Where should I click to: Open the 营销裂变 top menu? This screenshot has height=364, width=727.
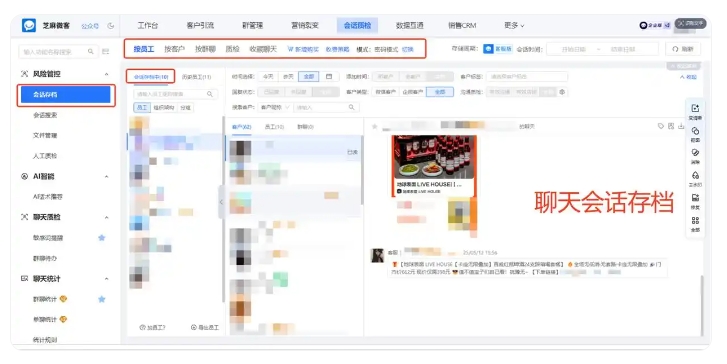point(305,26)
